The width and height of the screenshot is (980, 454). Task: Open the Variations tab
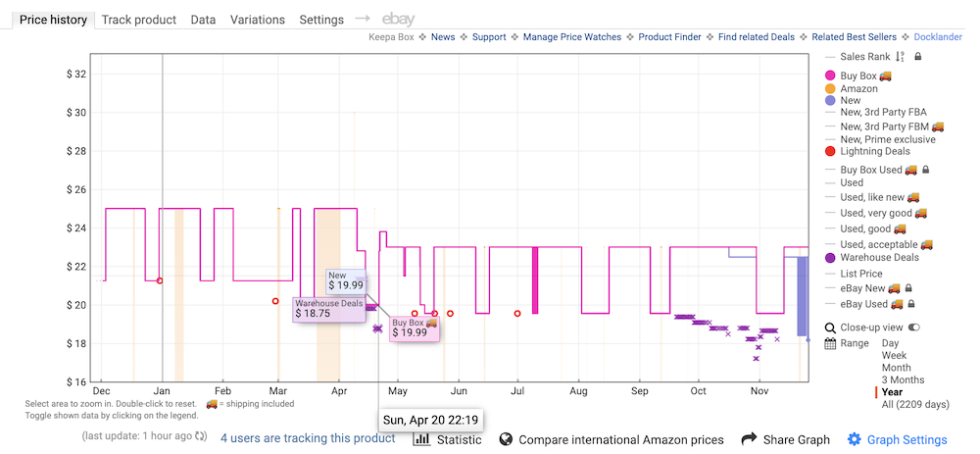click(x=257, y=20)
